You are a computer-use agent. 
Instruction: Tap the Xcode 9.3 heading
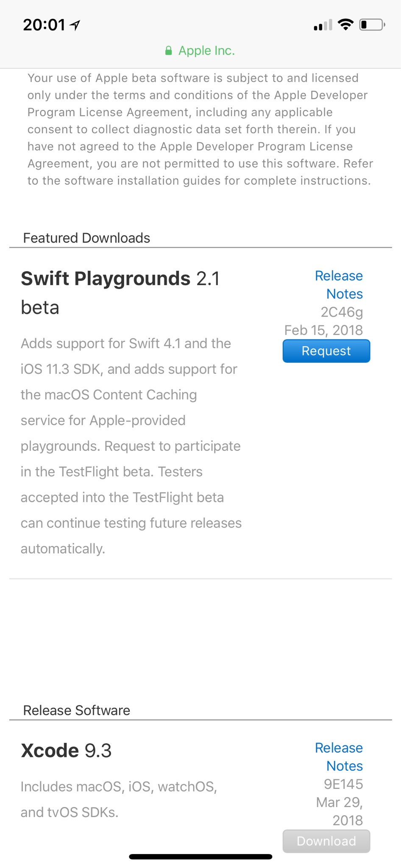[x=66, y=751]
